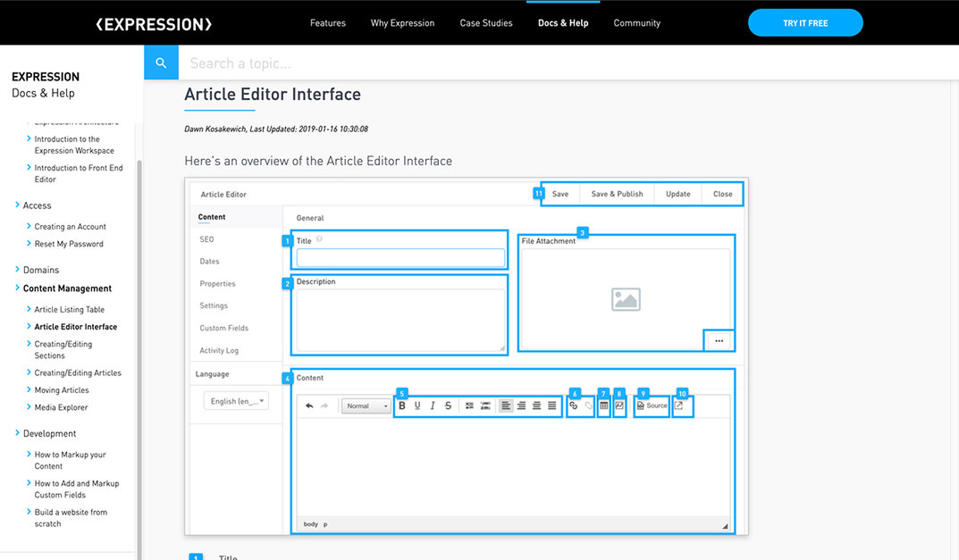Insert a table using the table icon
The width and height of the screenshot is (959, 560).
(605, 406)
